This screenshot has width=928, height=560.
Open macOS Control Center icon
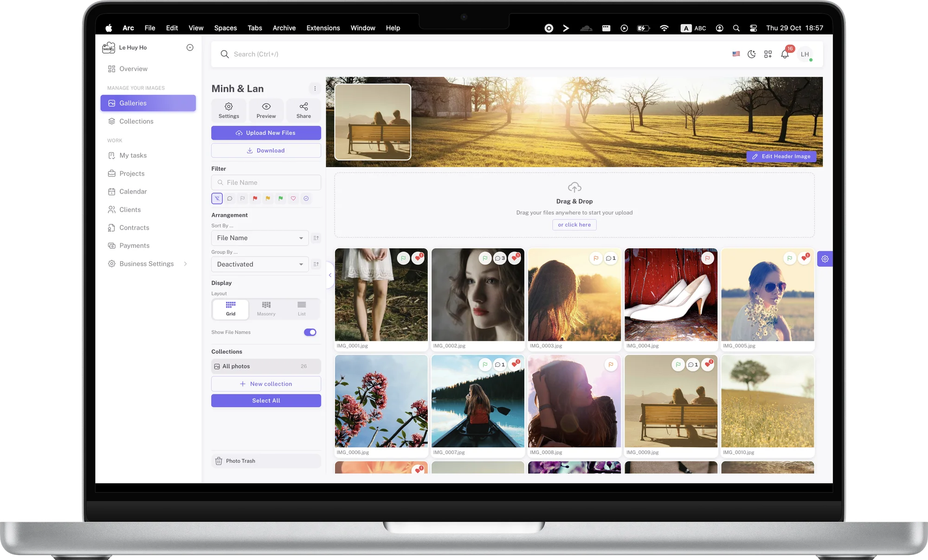(x=753, y=28)
